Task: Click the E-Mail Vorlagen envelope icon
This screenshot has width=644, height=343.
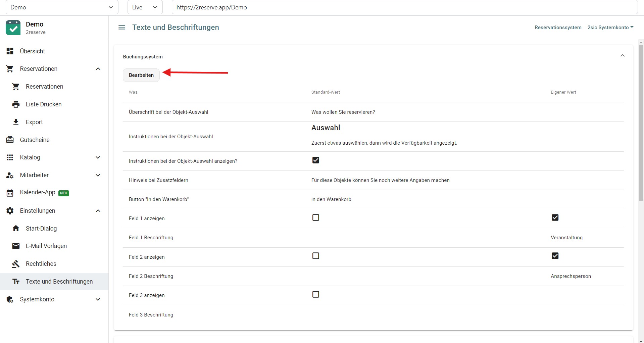Action: 16,246
